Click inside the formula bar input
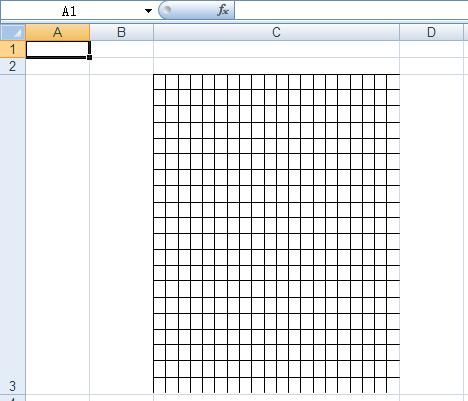Screen dimensions: 468x401 point(351,10)
